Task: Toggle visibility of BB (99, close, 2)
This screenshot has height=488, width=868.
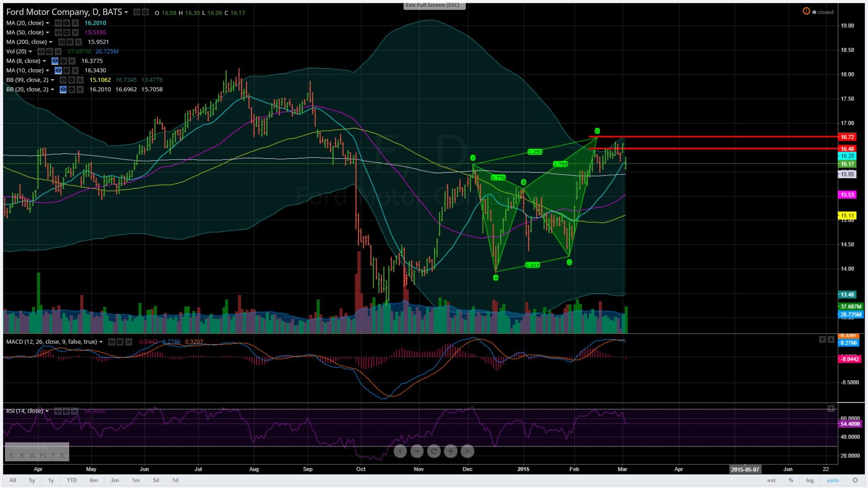Action: pos(63,80)
